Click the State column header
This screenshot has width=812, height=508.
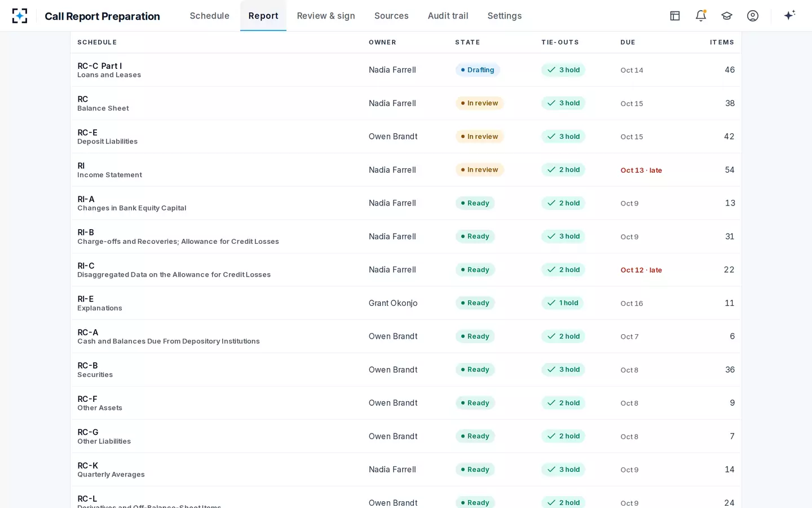pos(467,42)
